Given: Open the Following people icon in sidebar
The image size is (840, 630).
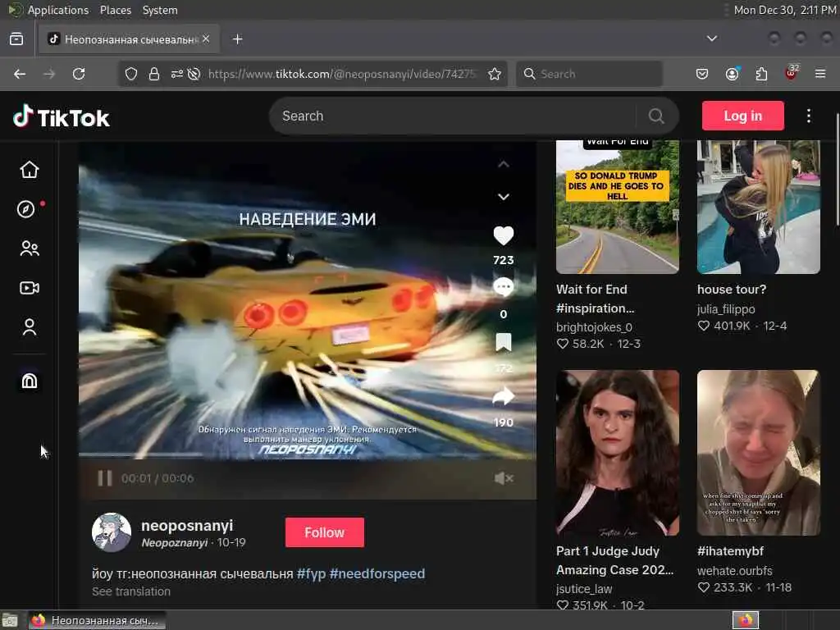Looking at the screenshot, I should point(30,249).
